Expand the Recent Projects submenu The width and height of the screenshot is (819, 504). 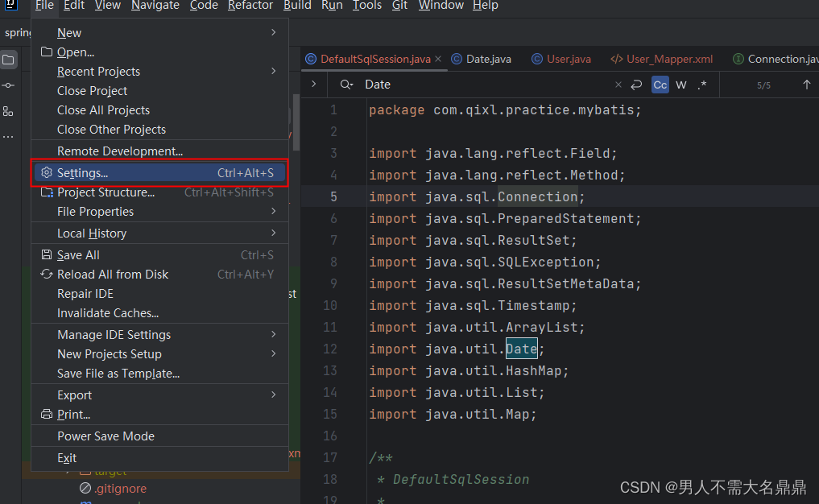tap(274, 71)
